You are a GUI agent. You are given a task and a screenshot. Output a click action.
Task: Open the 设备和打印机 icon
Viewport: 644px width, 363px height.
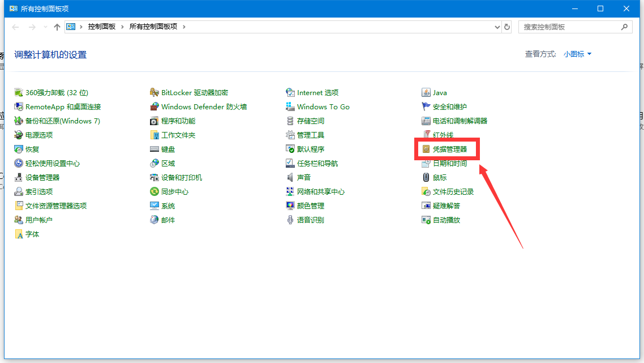(x=154, y=178)
